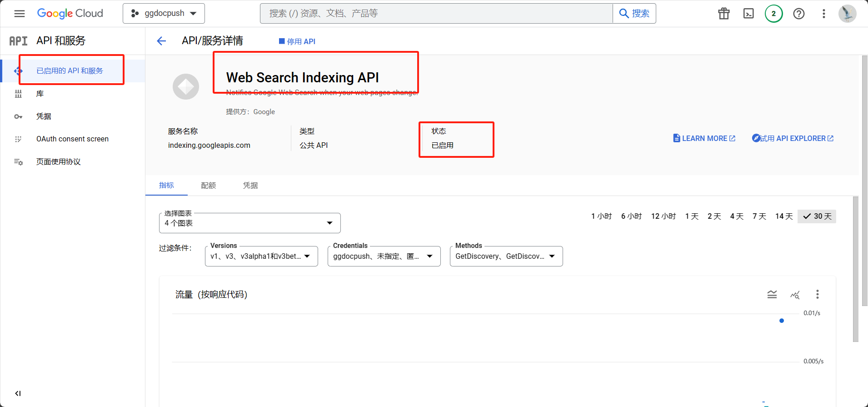Expand the 选择图表 chart selection dropdown
Screen dimensions: 868x407
click(x=250, y=223)
